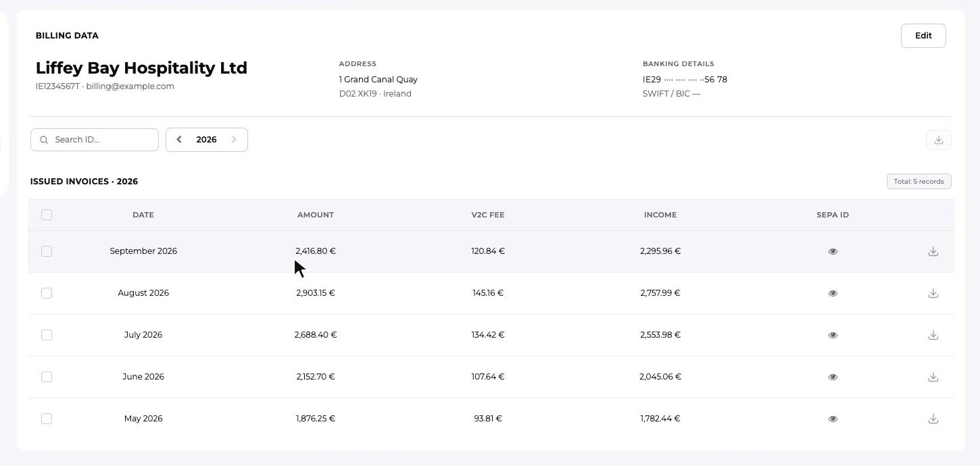Click the income value 1,782.44 €
This screenshot has height=466, width=980.
pos(660,419)
